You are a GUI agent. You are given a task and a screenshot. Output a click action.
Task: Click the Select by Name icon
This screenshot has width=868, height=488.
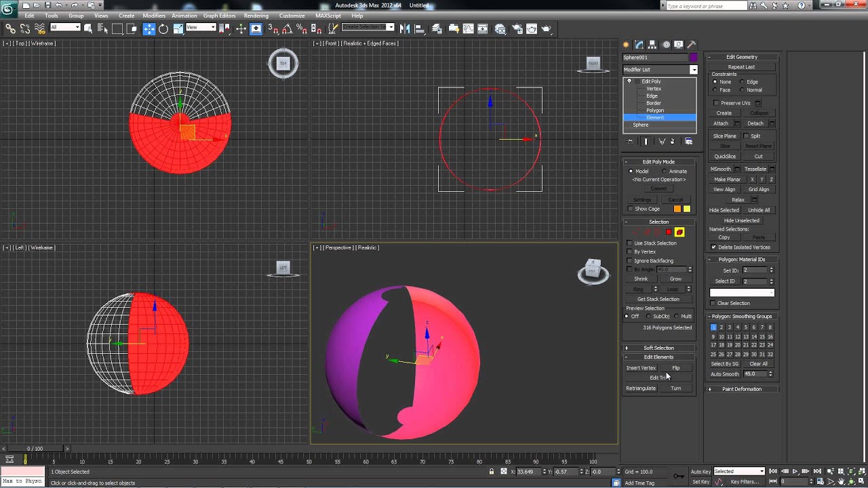click(103, 28)
